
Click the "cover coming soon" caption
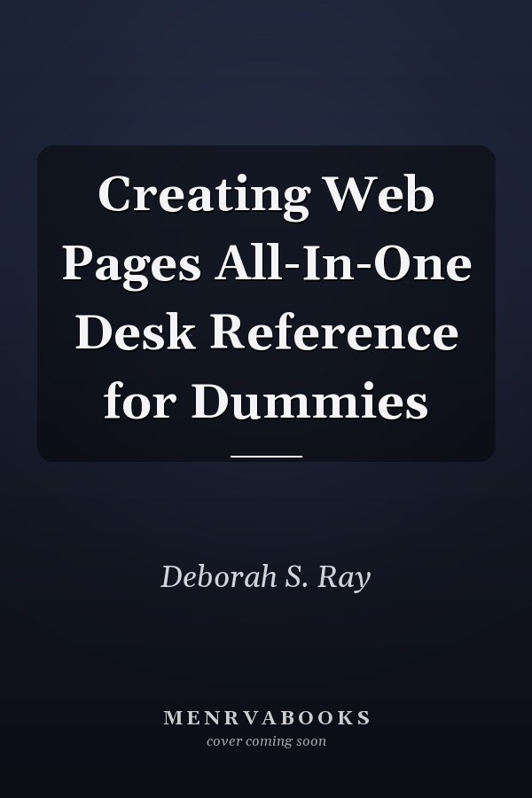pyautogui.click(x=266, y=741)
